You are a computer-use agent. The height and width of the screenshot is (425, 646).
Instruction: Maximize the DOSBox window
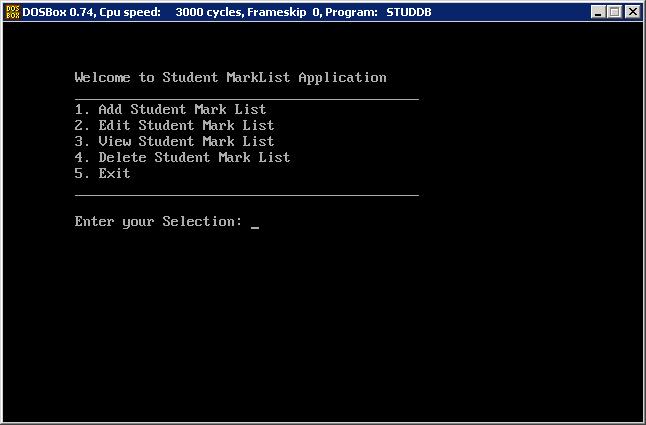[x=614, y=12]
